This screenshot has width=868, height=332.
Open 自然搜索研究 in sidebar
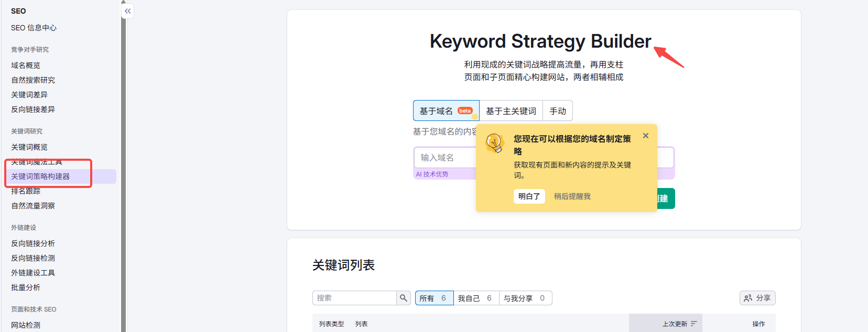click(x=33, y=80)
